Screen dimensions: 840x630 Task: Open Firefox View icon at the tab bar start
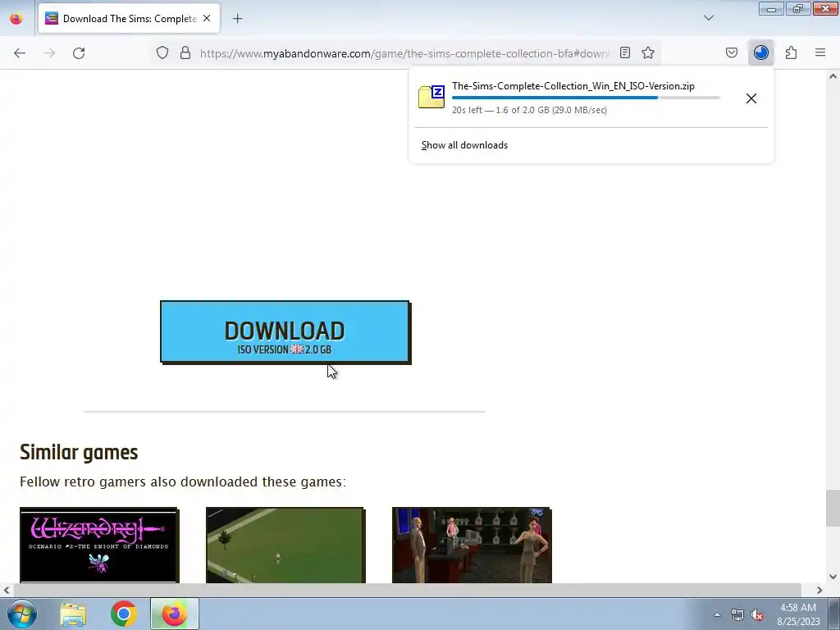(x=16, y=18)
